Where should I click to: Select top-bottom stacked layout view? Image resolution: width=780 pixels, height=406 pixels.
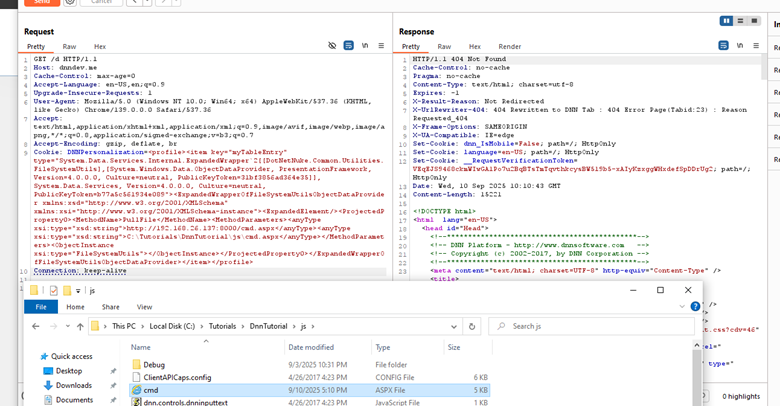click(740, 21)
